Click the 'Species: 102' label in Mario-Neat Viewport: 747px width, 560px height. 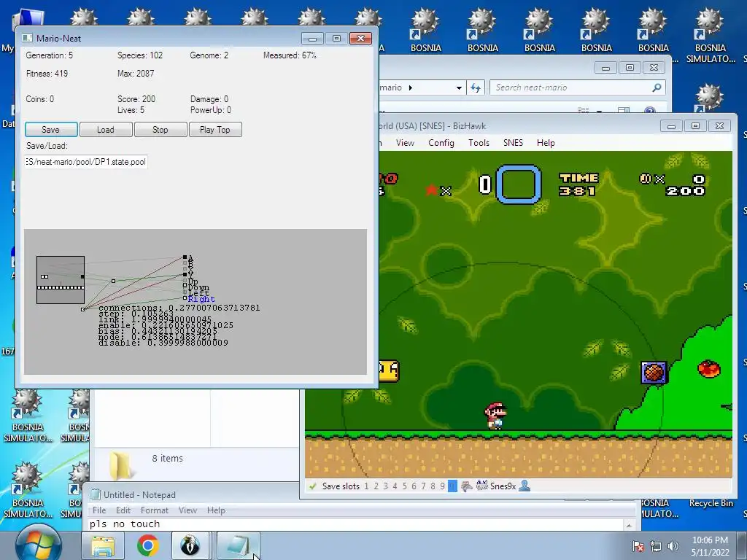point(140,55)
